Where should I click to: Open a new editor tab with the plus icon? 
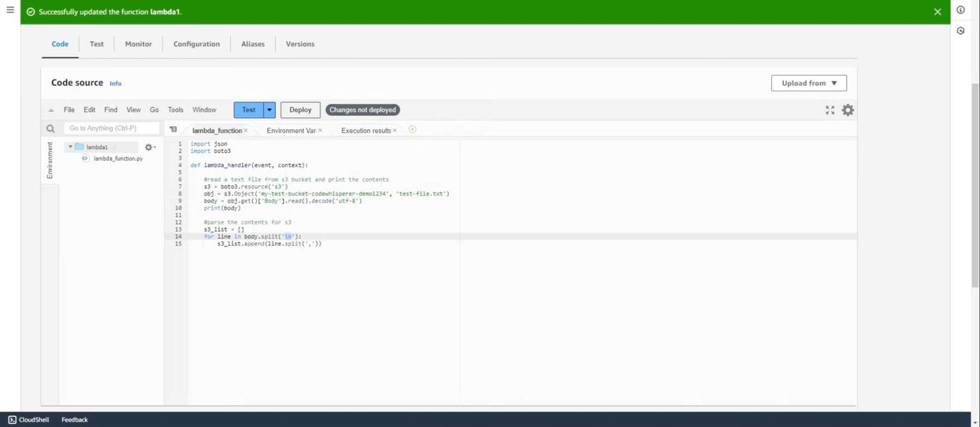(x=412, y=129)
